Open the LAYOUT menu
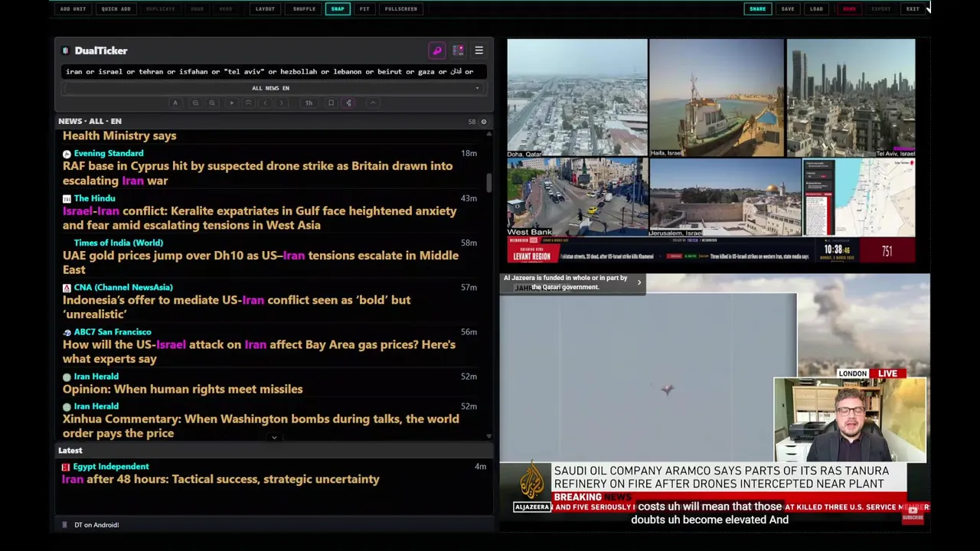 [x=265, y=9]
